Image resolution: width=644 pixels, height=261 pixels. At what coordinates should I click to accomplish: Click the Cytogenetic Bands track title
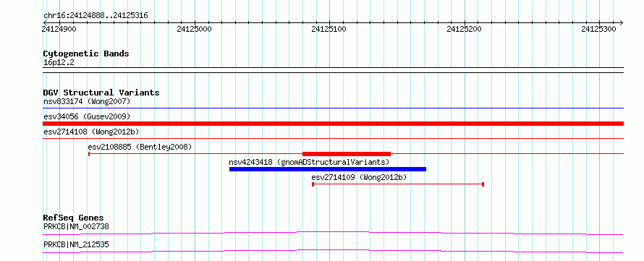coord(86,54)
